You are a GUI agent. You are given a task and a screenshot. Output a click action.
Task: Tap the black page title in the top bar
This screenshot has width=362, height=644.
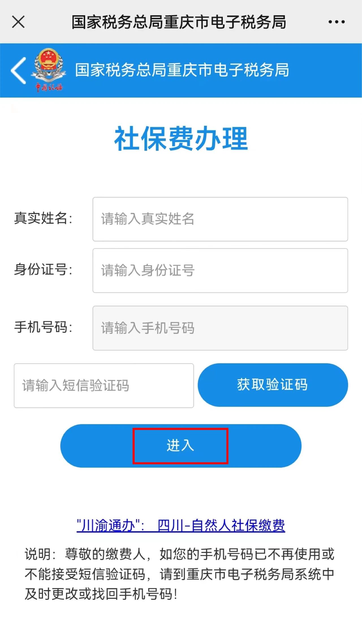click(x=179, y=22)
